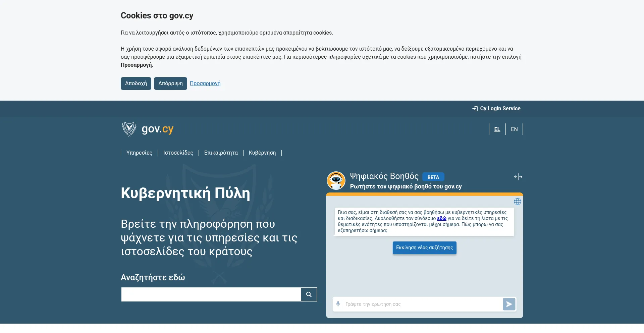The width and height of the screenshot is (644, 333).
Task: Click the microphone icon in the chat input
Action: pyautogui.click(x=338, y=304)
